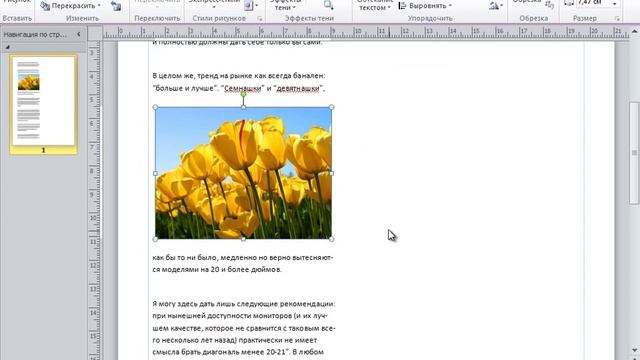Click the shadow nudge icon in Эффекты тени group
640x360 pixels.
(x=329, y=5)
